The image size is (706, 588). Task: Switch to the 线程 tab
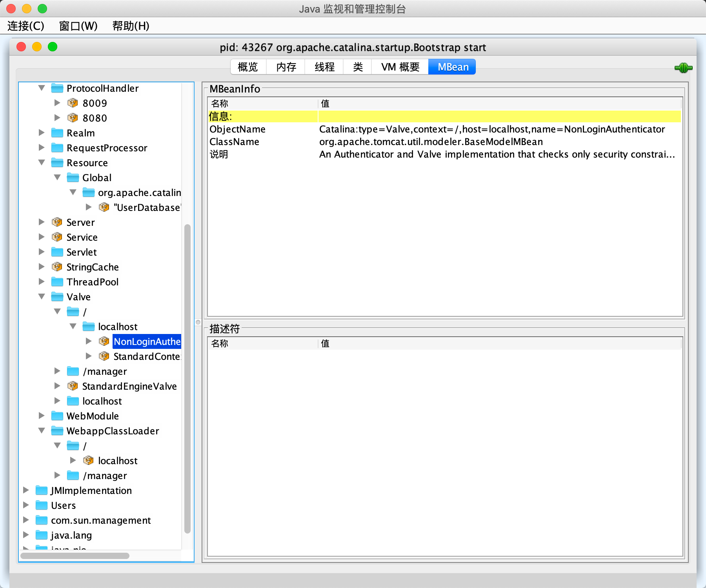[x=324, y=67]
